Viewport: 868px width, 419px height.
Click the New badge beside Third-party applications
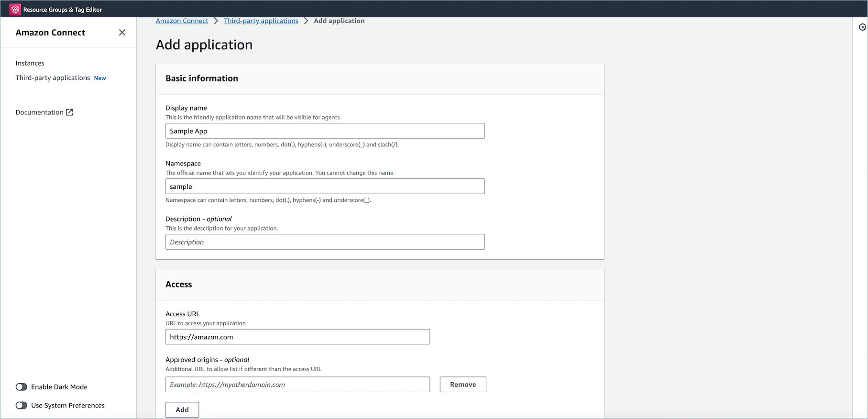pyautogui.click(x=100, y=78)
